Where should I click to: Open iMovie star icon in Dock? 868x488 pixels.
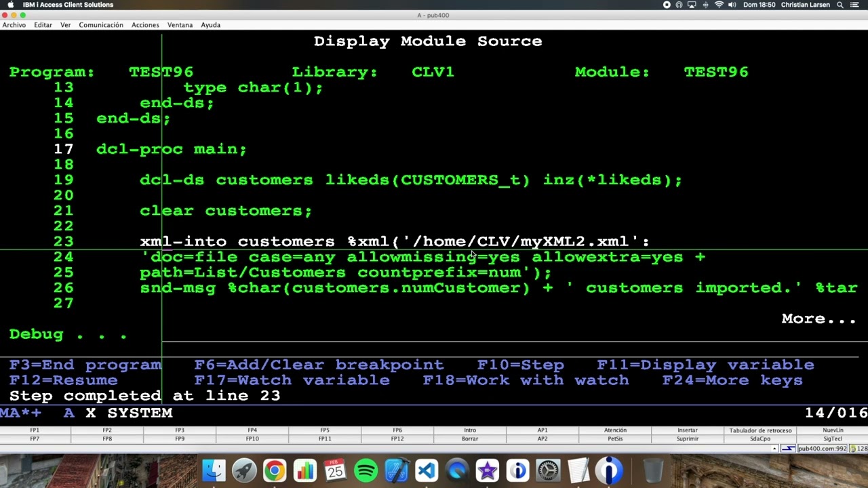point(488,470)
